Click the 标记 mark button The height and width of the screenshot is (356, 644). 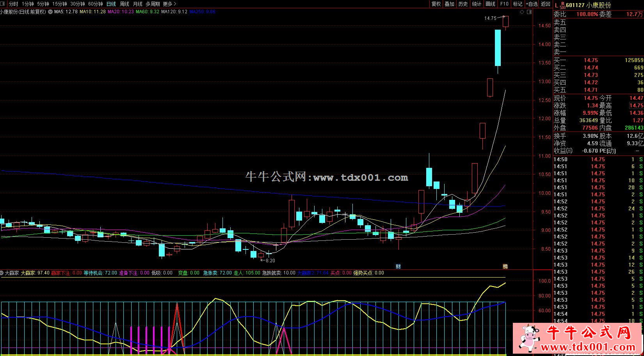[x=518, y=4]
